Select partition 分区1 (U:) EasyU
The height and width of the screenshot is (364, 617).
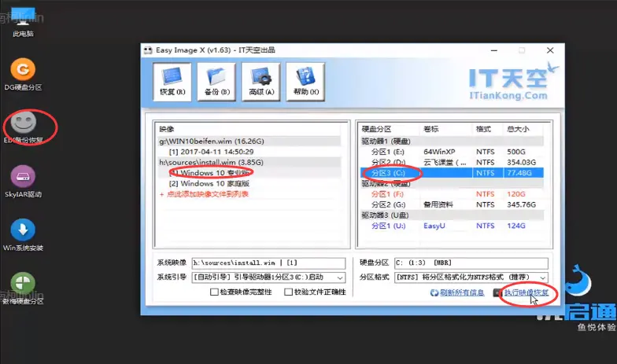pyautogui.click(x=452, y=226)
